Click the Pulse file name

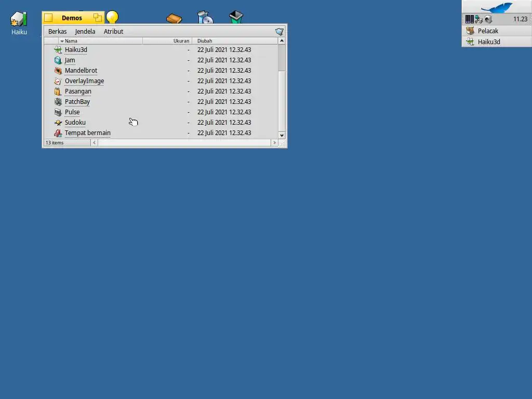point(72,112)
